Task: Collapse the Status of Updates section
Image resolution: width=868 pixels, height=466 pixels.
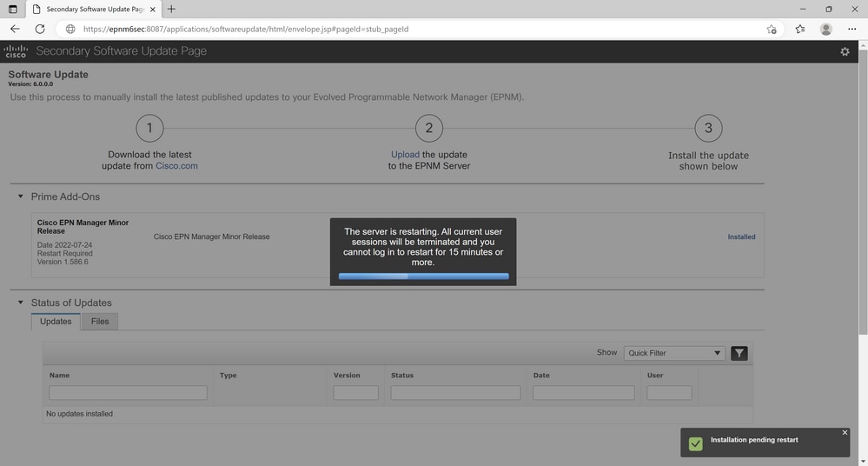Action: point(21,303)
